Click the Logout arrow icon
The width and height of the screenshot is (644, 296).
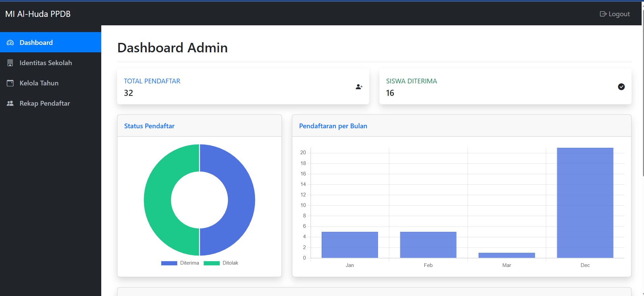[603, 14]
